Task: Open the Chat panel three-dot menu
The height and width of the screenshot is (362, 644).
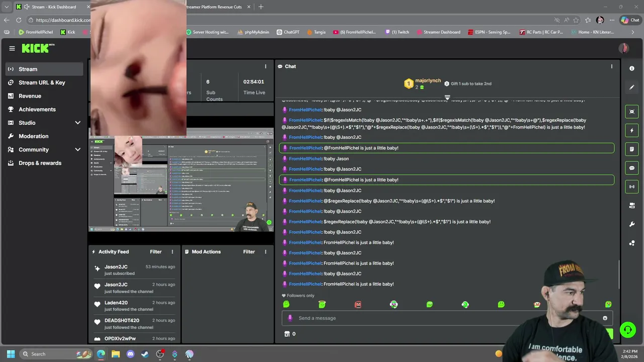Action: pyautogui.click(x=612, y=66)
